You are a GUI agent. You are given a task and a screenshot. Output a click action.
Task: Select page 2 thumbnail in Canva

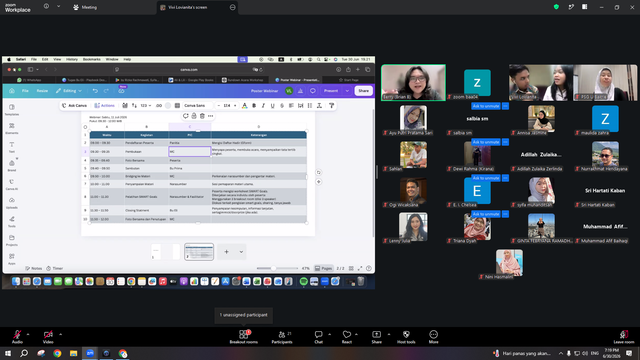199,252
